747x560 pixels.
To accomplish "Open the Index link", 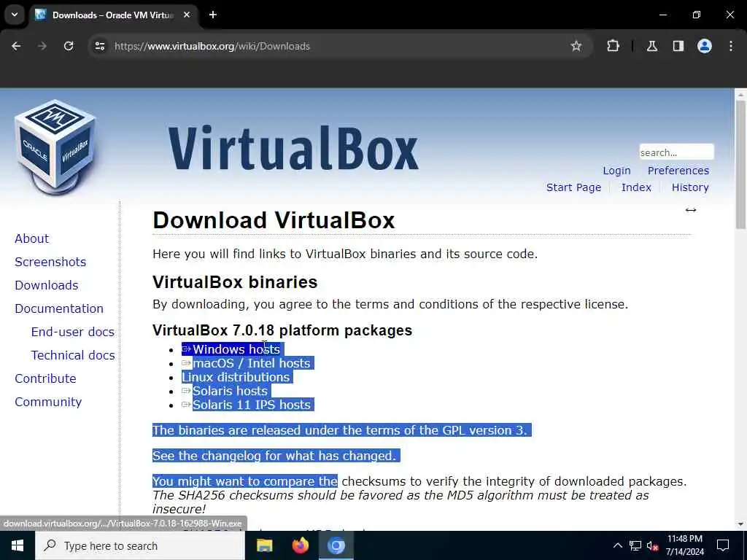I will [636, 187].
